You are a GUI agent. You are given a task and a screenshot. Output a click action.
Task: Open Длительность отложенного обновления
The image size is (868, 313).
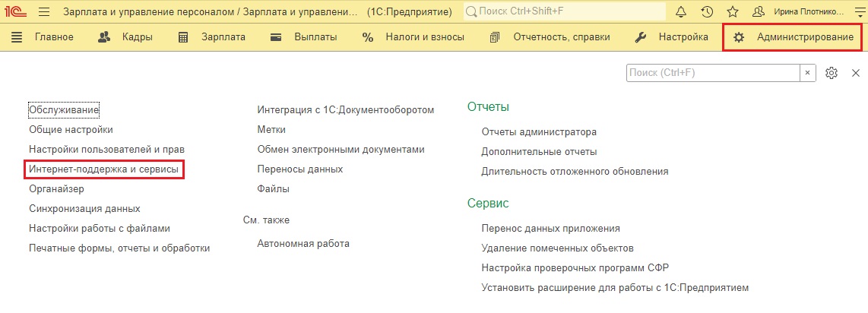(x=575, y=172)
